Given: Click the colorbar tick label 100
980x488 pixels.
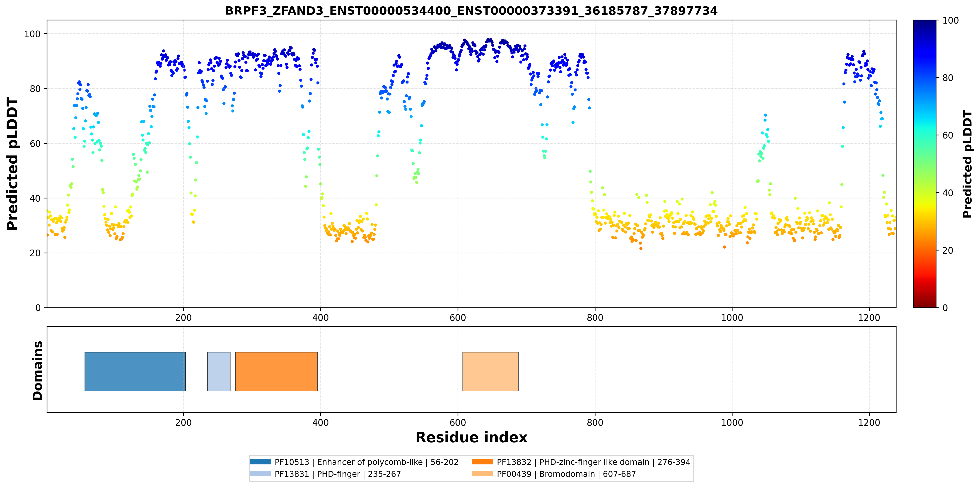Looking at the screenshot, I should tap(950, 21).
